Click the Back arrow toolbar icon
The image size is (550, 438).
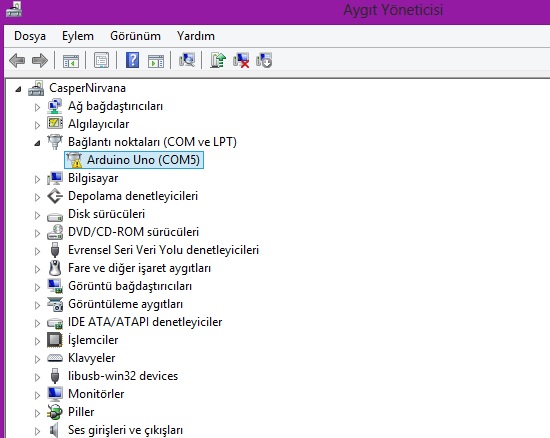coord(17,61)
